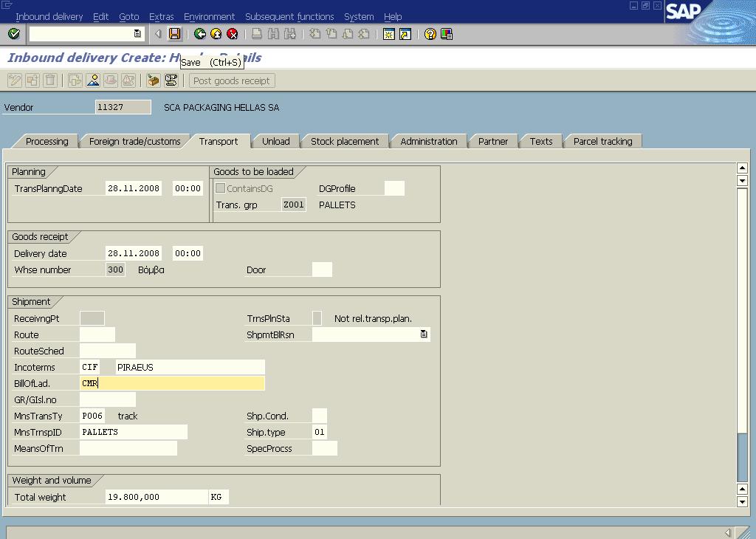Image resolution: width=756 pixels, height=539 pixels.
Task: Click the Create Shortcut icon
Action: coord(405,34)
